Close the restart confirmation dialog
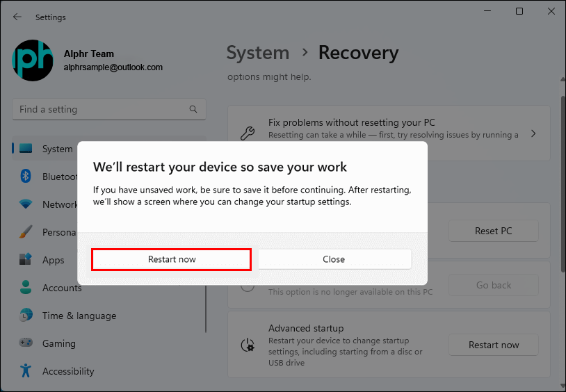 [x=334, y=259]
